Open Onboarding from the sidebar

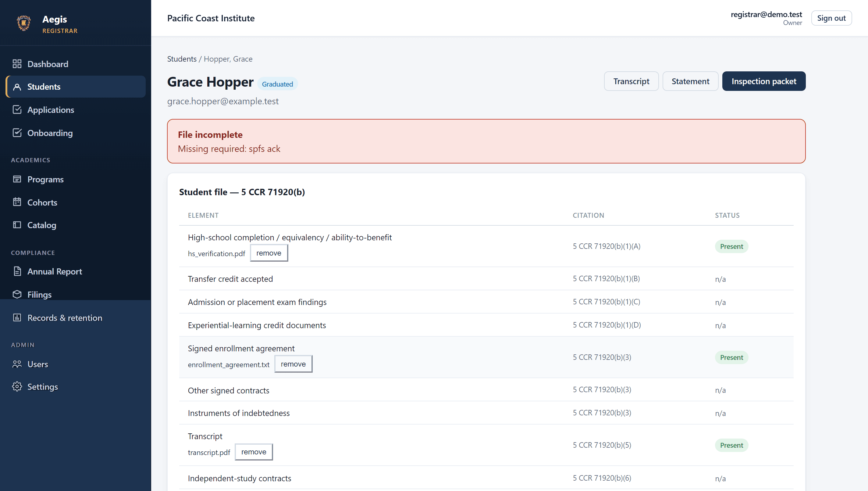click(x=76, y=133)
